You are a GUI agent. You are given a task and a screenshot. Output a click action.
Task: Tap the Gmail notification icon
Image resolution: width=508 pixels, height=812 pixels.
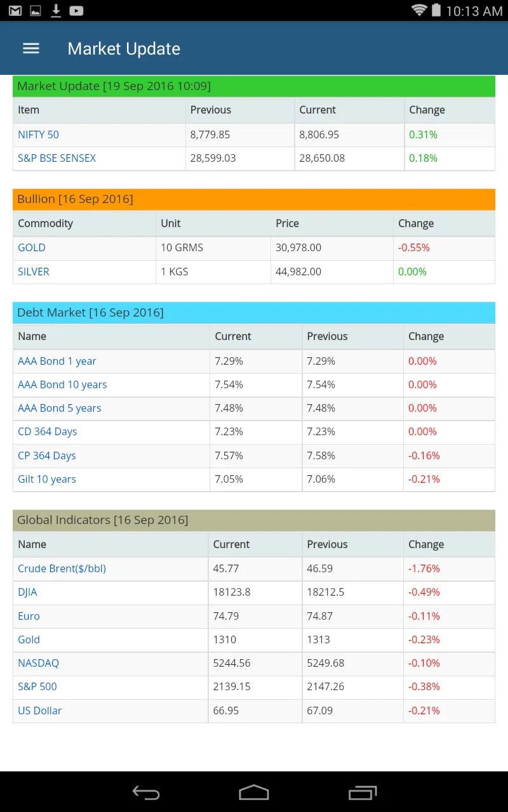click(x=15, y=11)
